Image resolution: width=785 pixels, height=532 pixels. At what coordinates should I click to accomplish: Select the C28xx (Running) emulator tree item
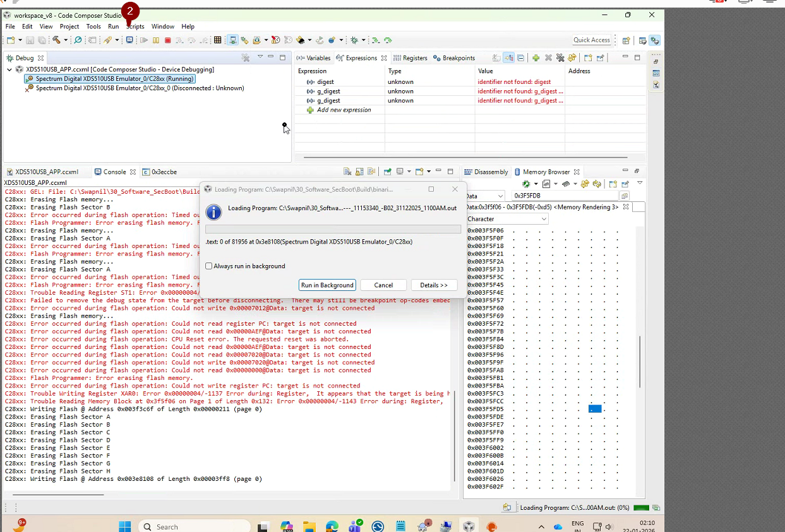[110, 79]
